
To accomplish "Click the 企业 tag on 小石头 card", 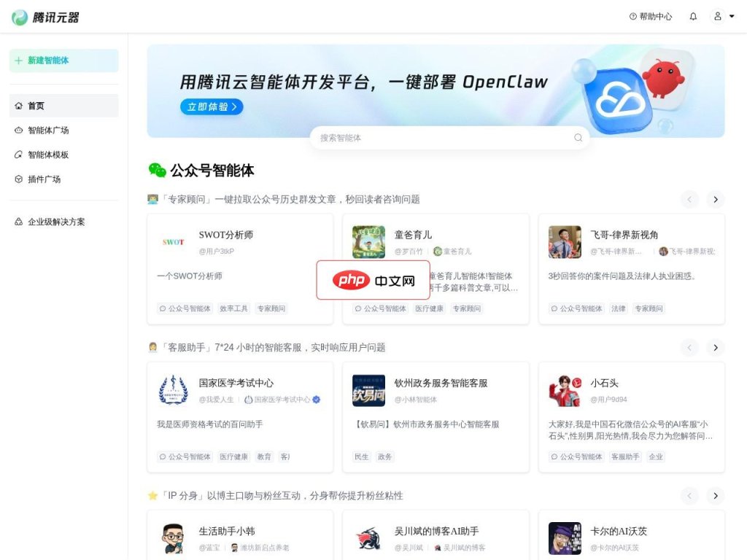I will (x=656, y=456).
